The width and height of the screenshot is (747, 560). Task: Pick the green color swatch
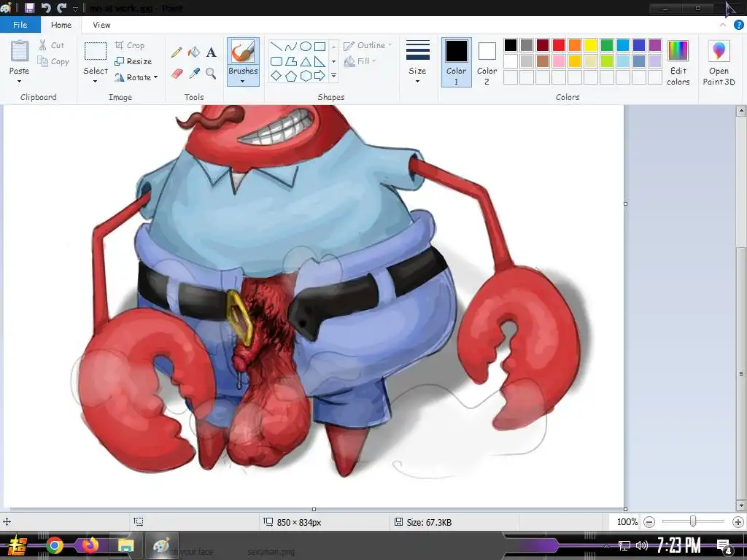[x=607, y=45]
